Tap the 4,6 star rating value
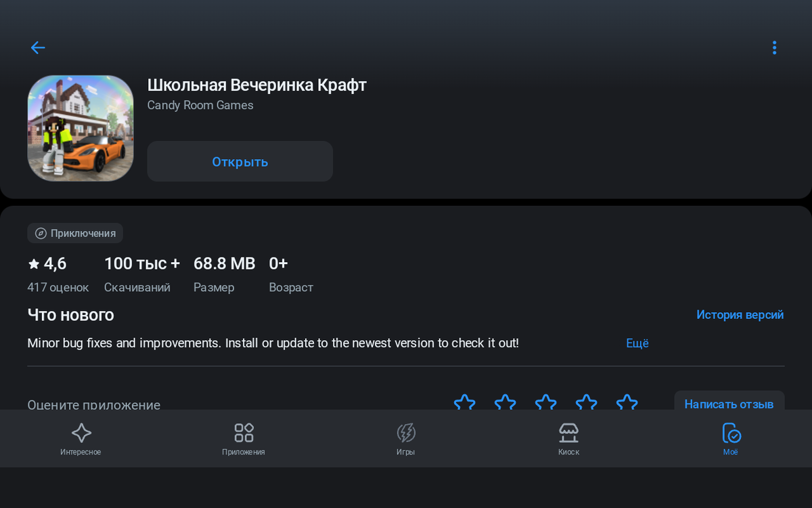 coord(47,263)
